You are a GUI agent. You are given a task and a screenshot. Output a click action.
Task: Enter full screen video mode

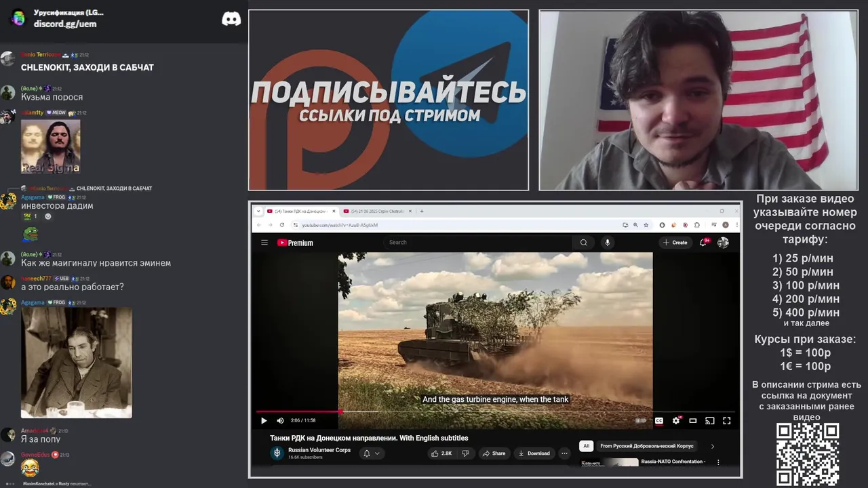[x=727, y=421]
